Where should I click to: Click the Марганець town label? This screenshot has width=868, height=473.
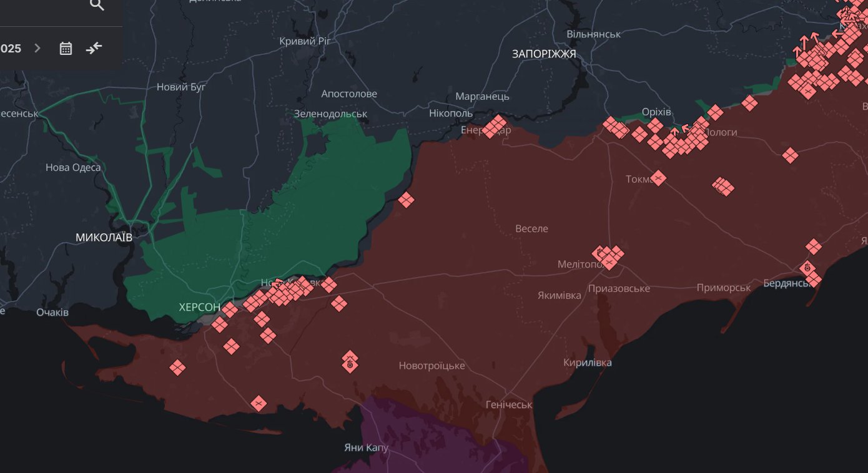[482, 97]
